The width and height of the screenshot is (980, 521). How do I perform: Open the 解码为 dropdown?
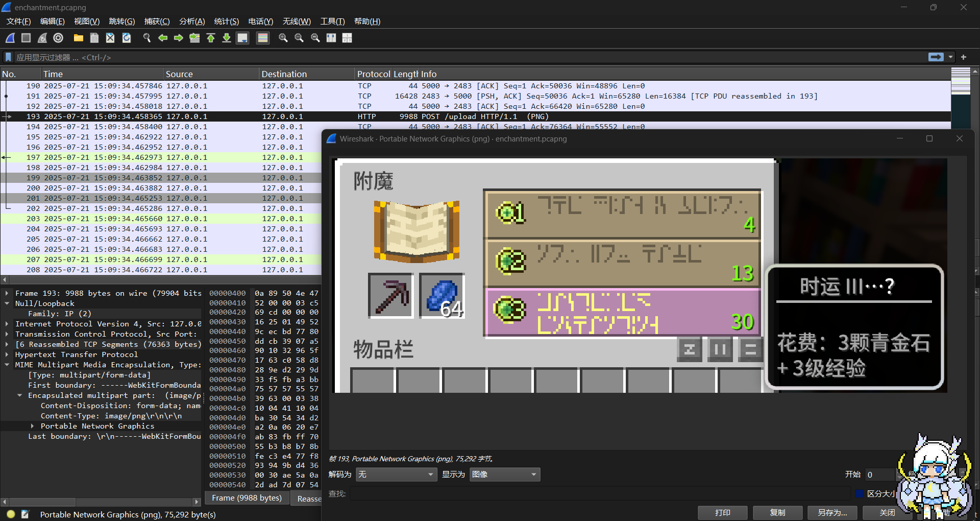(396, 475)
